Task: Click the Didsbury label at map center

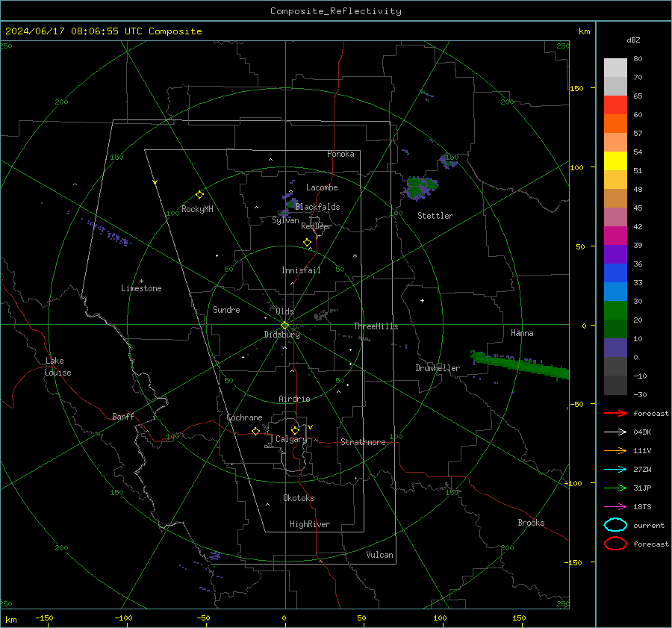Action: pyautogui.click(x=281, y=335)
